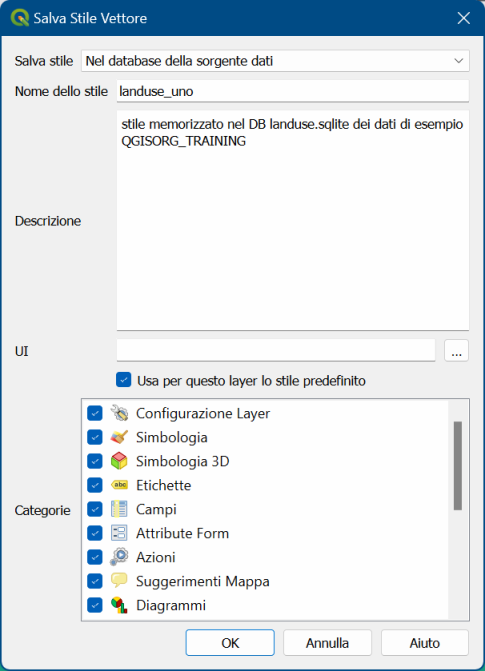Cancel the dialog with Annulla
The height and width of the screenshot is (671, 485).
pyautogui.click(x=327, y=643)
